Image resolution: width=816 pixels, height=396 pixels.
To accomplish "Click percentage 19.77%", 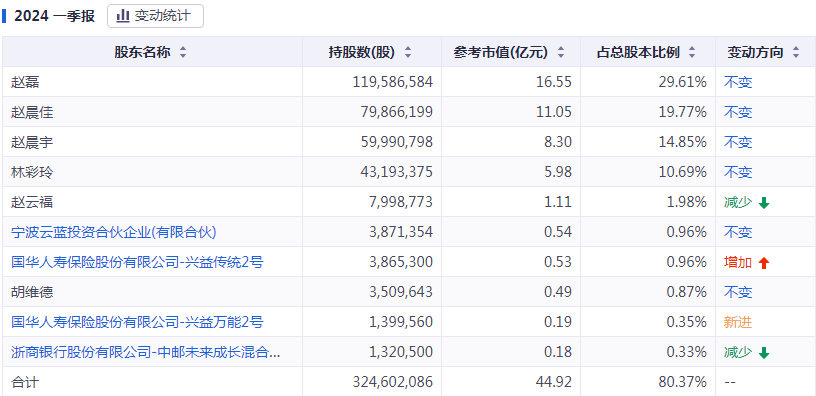I will pos(683,112).
